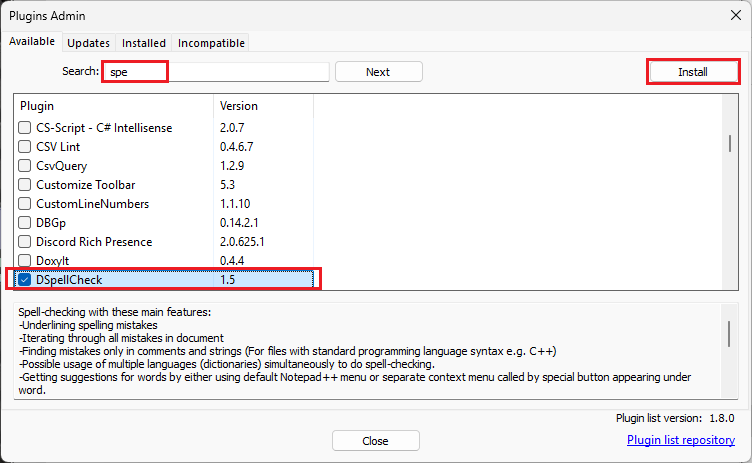Sort list by the Plugin column header
This screenshot has height=463, width=752.
pos(113,106)
